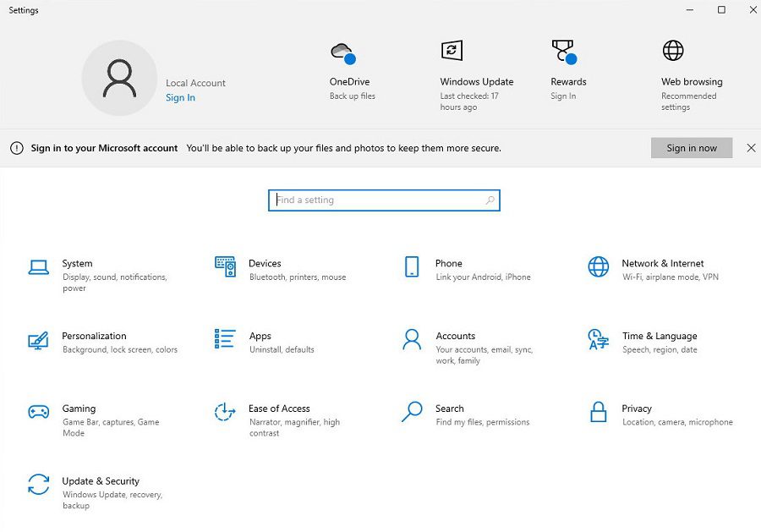This screenshot has height=532, width=761.
Task: Open the Update & Security refresh icon
Action: click(38, 485)
